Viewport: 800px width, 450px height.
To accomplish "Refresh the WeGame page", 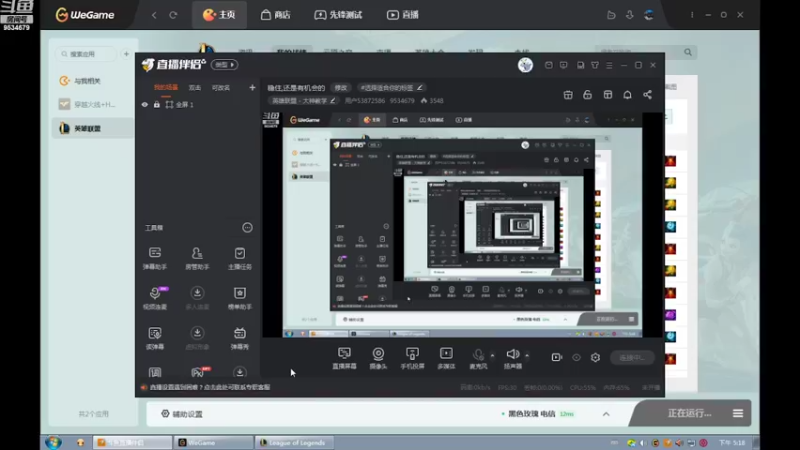I will click(x=173, y=15).
